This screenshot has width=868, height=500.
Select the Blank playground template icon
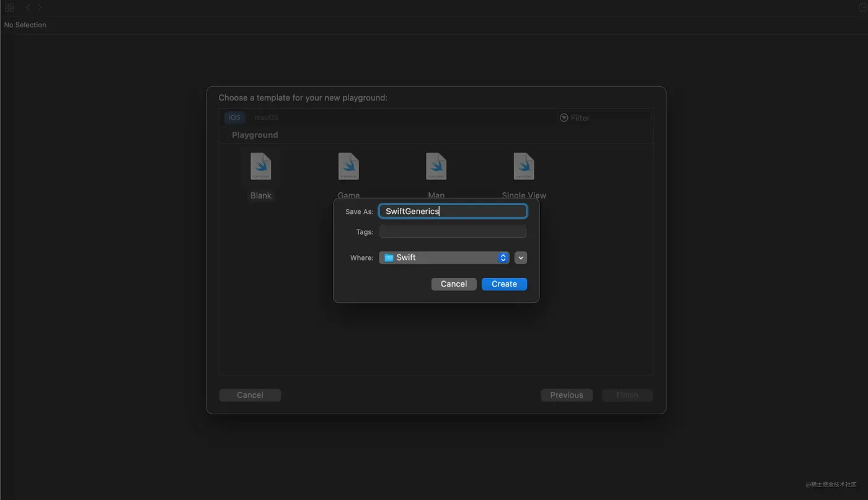tap(260, 166)
